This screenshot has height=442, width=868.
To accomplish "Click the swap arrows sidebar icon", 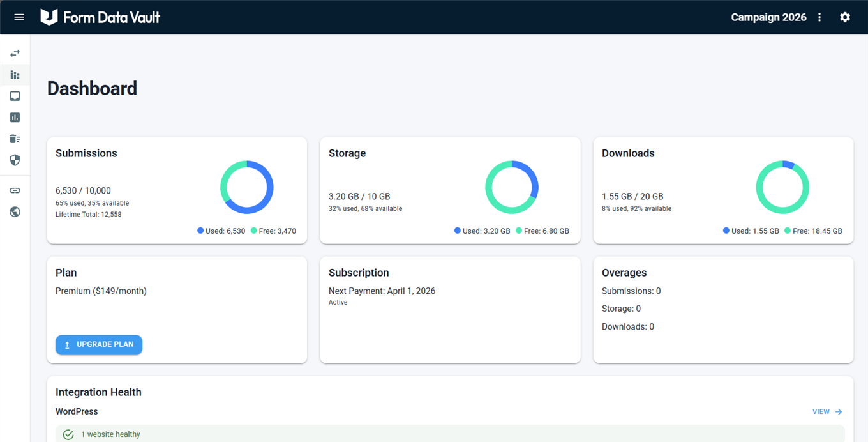I will 15,54.
